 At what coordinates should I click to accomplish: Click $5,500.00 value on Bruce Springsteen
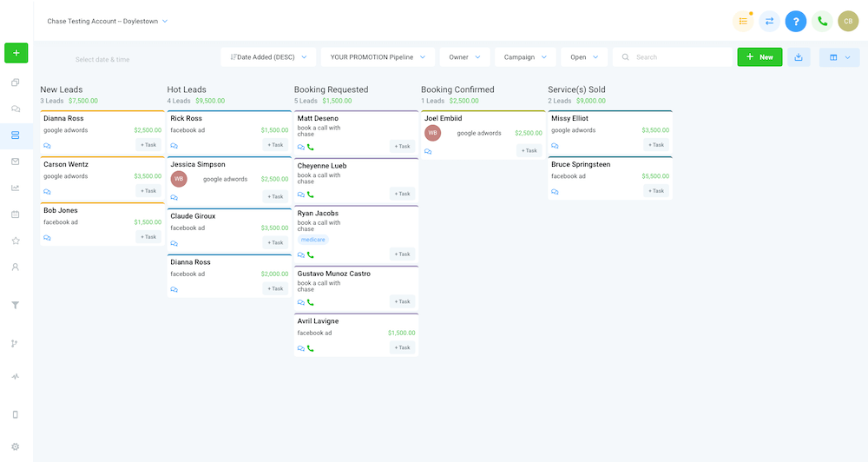(655, 176)
